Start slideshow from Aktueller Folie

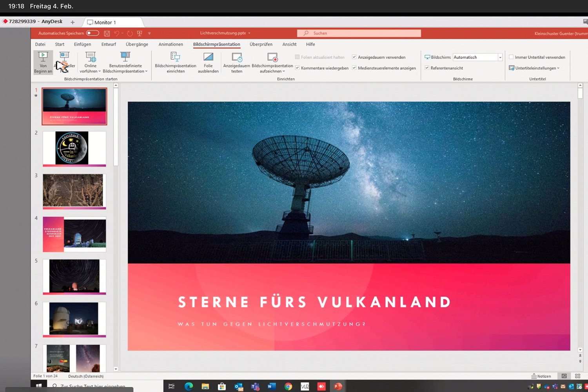coord(65,62)
